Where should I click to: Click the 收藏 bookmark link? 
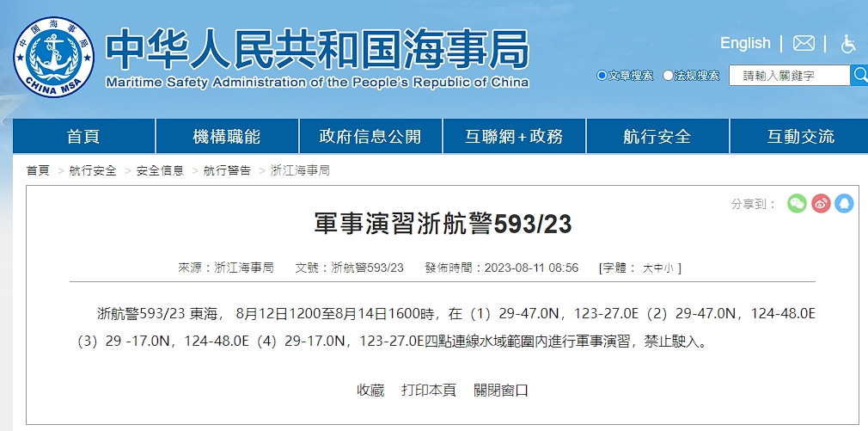click(x=370, y=390)
